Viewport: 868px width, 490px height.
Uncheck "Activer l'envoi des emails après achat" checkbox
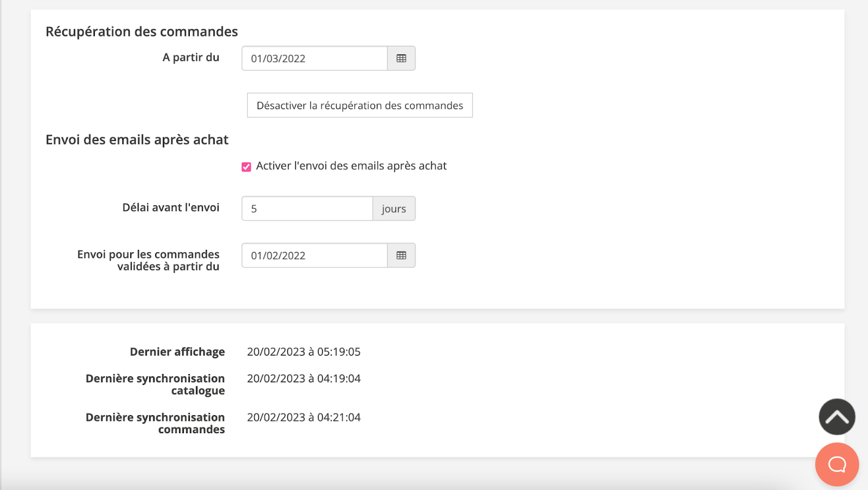(x=246, y=166)
